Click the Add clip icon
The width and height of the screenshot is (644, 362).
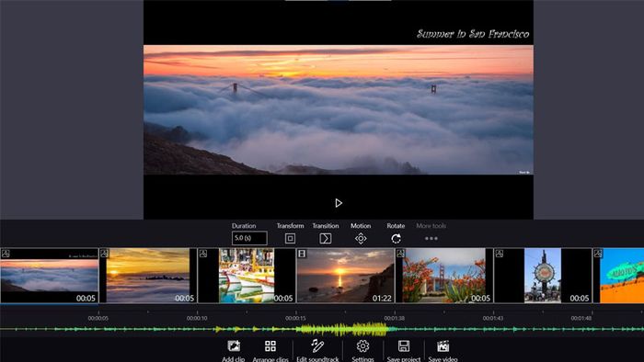pos(234,346)
